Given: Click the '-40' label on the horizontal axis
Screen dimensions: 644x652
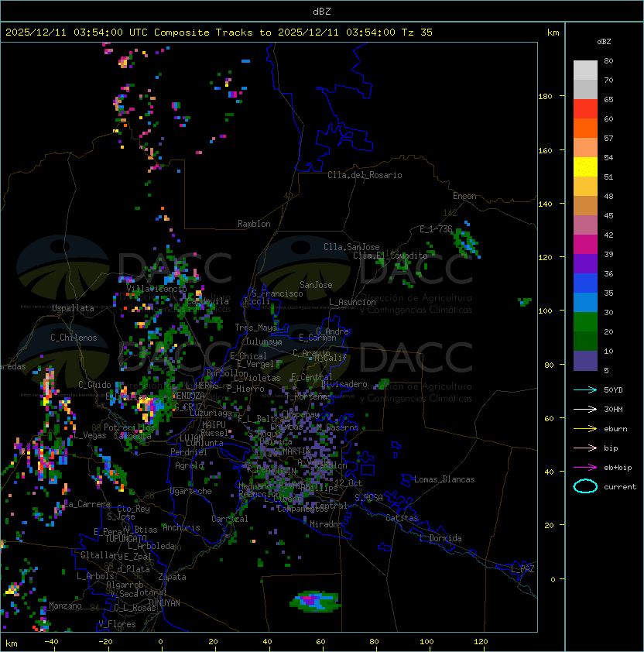Looking at the screenshot, I should (x=51, y=642).
